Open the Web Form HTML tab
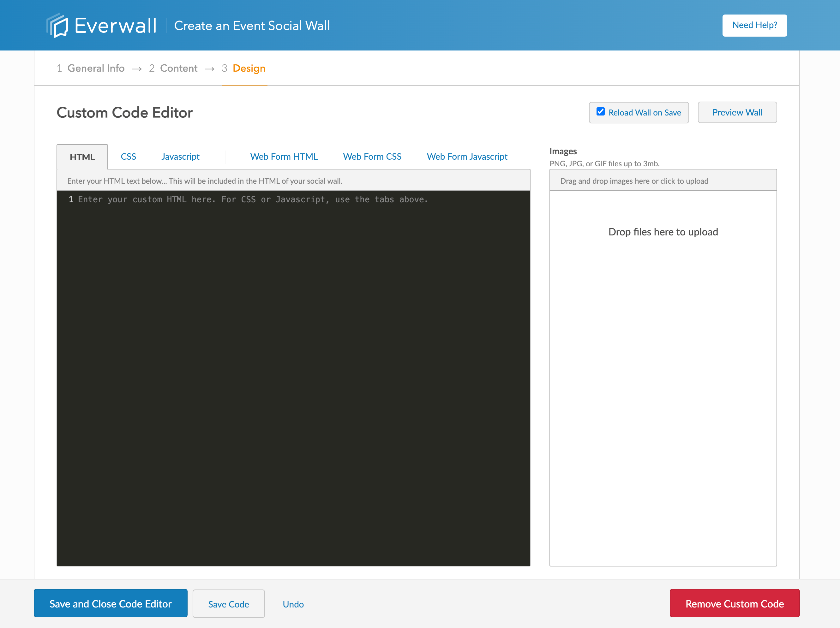Image resolution: width=840 pixels, height=628 pixels. [x=284, y=157]
